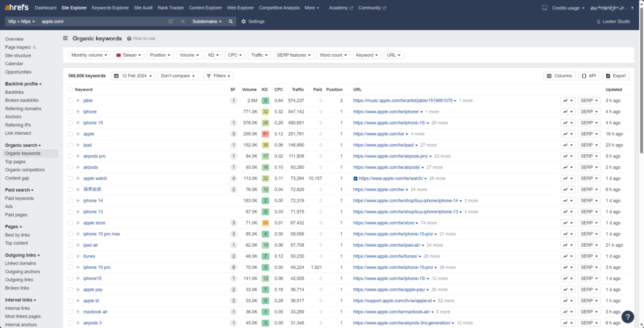644x328 pixels.
Task: Click the plus icon beside jable keyword
Action: click(78, 100)
